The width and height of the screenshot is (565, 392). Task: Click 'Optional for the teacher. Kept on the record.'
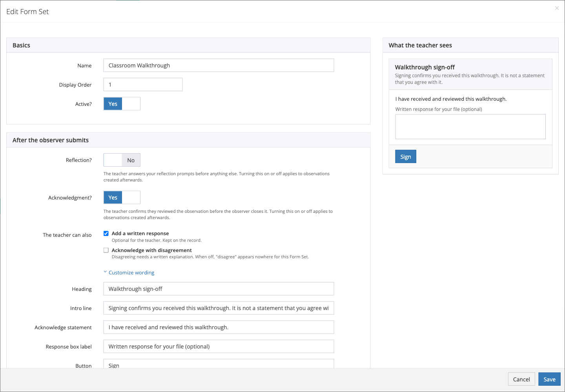pyautogui.click(x=157, y=240)
